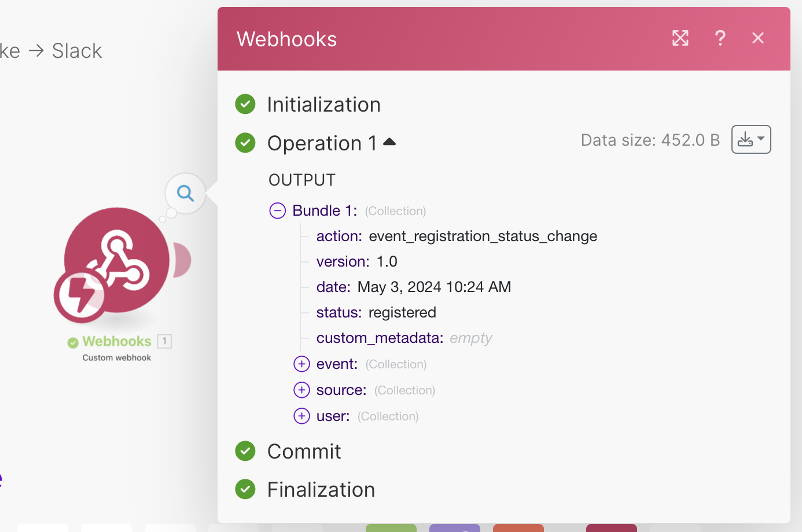Click the green check next to Webhooks label
This screenshot has width=802, height=532.
pos(73,343)
